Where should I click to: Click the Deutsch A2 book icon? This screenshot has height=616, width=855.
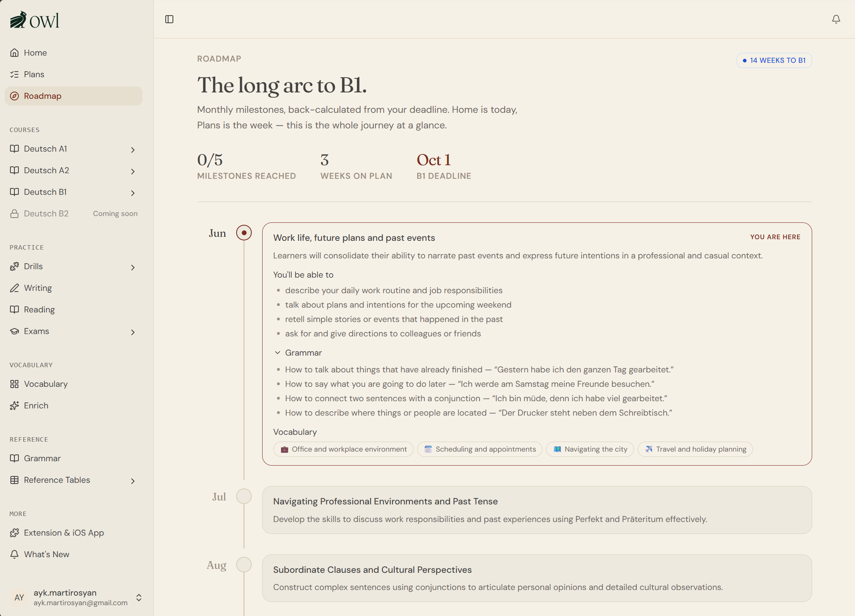14,170
